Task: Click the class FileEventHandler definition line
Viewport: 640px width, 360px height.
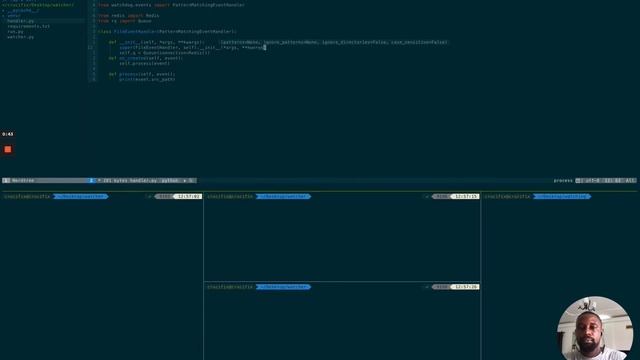Action: tap(167, 31)
